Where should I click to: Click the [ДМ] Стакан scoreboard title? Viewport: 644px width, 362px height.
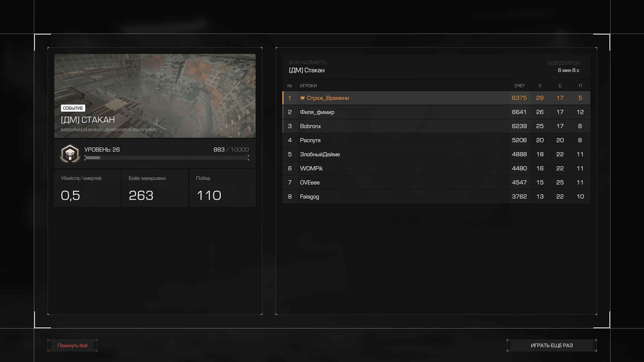point(307,70)
